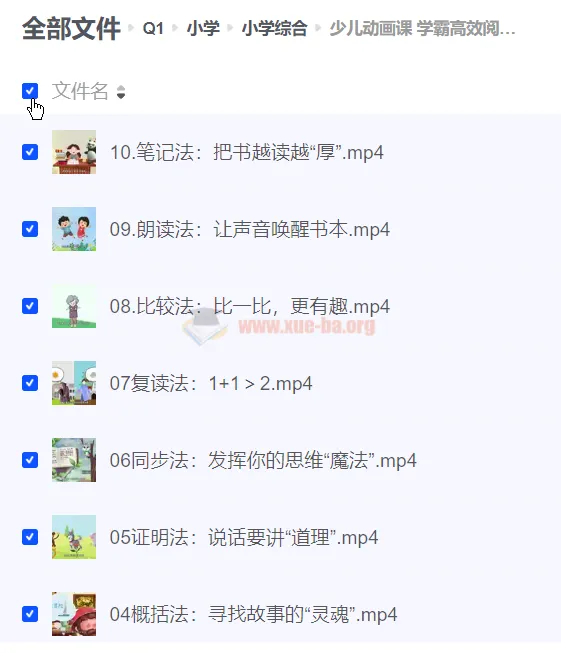Toggle the select-all checkbox beside 文件名

point(30,91)
